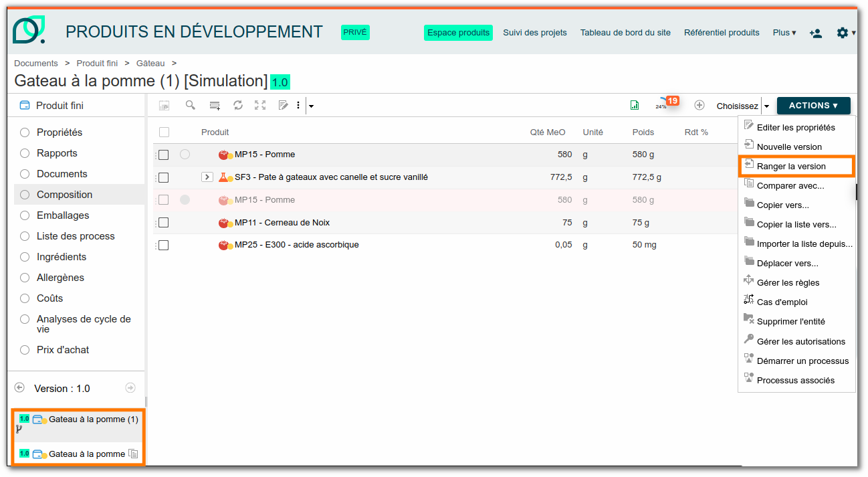This screenshot has height=477, width=868.
Task: Select 'Comparer avec...' menu entry
Action: [x=790, y=185]
